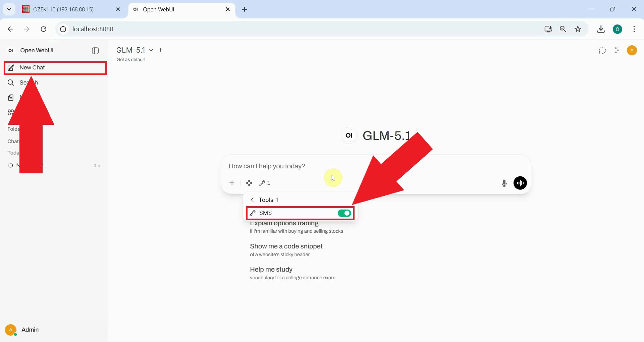The image size is (644, 342).
Task: Start voice mode with the black waveform button
Action: [520, 183]
